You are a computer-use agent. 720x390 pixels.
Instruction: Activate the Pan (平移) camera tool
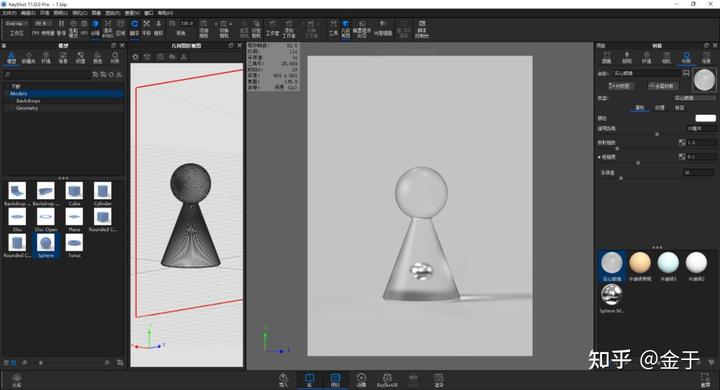146,28
